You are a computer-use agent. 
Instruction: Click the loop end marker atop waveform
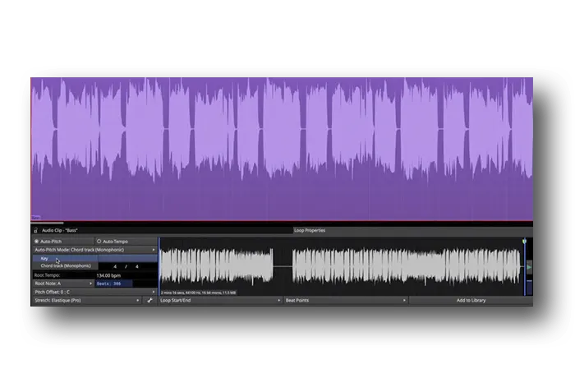524,241
